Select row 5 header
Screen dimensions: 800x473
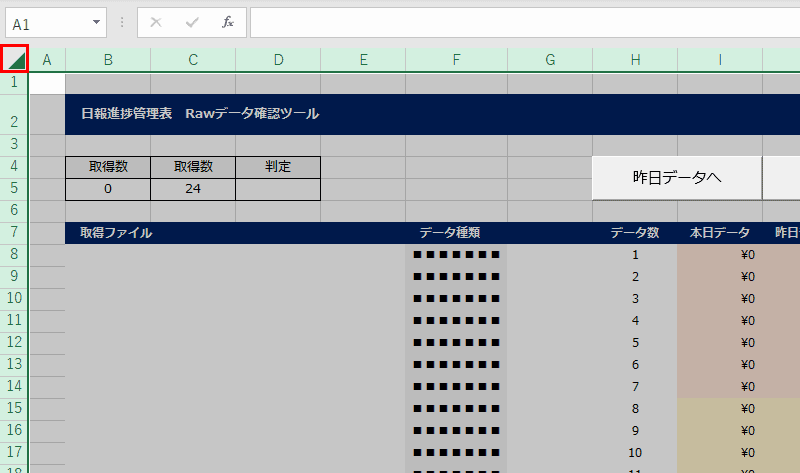(15, 188)
